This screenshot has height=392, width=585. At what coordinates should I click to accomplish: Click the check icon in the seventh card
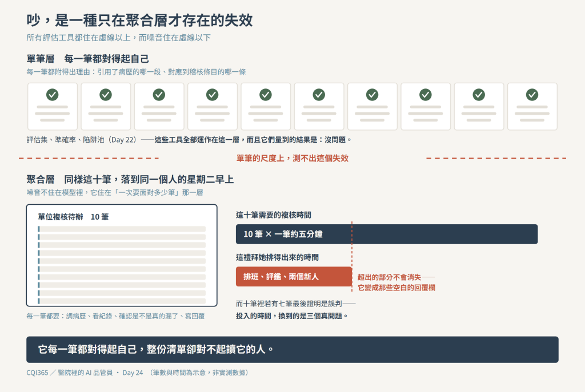372,95
